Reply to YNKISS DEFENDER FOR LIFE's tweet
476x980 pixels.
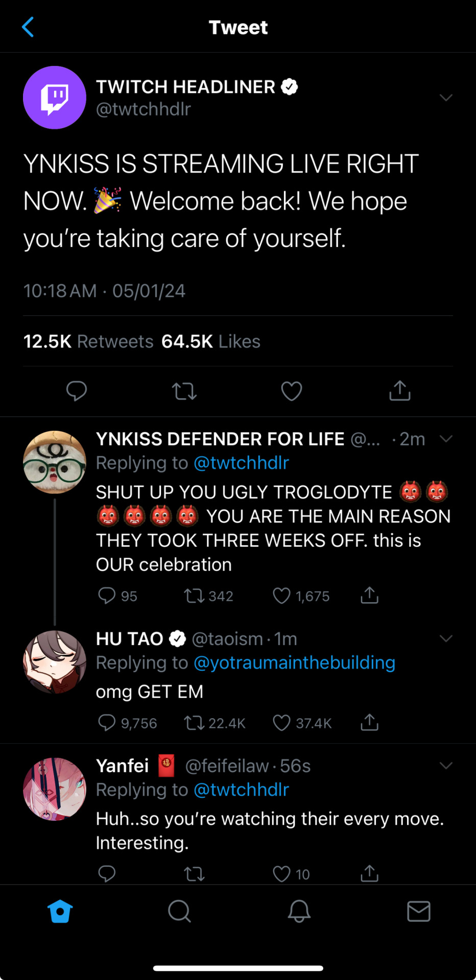point(107,596)
